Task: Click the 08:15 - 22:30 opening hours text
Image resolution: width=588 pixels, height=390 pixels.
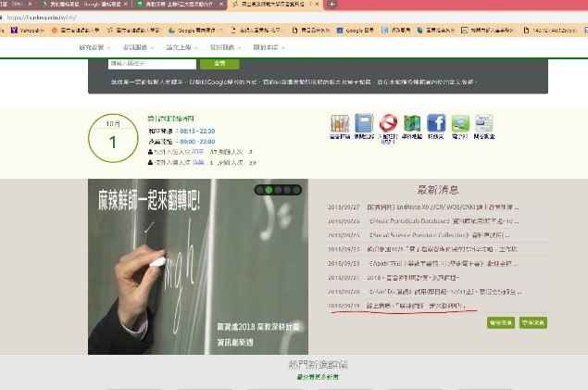Action: (x=197, y=131)
